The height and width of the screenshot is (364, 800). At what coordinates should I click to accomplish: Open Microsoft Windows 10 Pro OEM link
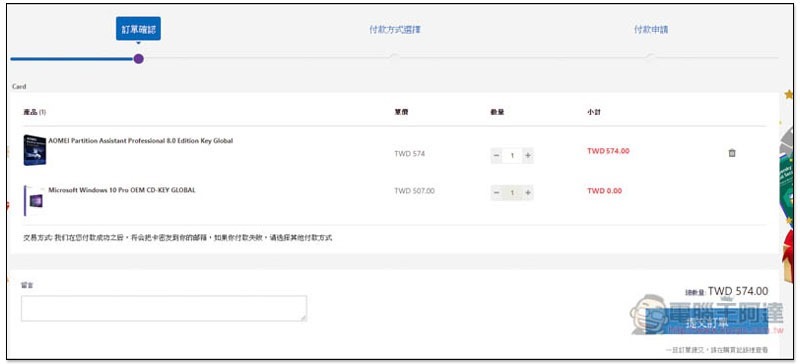click(122, 190)
